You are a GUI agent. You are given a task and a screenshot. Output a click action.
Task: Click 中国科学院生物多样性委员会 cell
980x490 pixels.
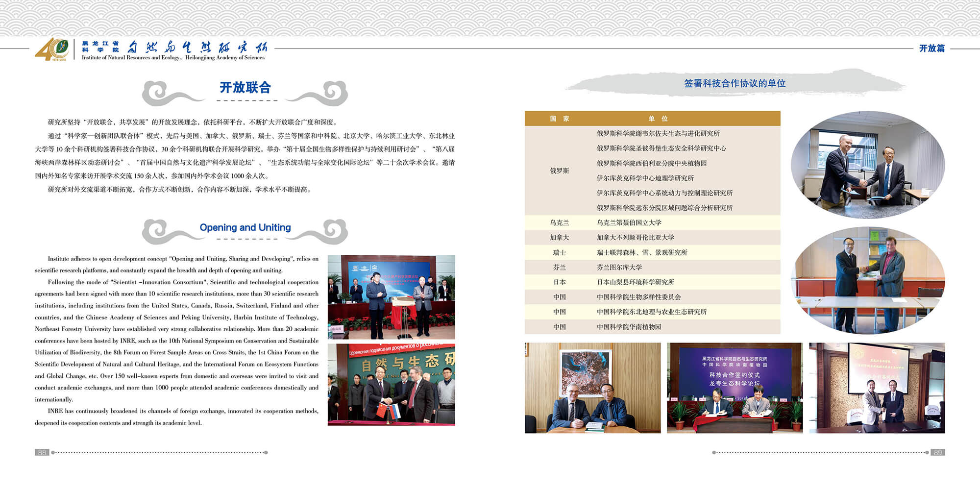(x=638, y=297)
